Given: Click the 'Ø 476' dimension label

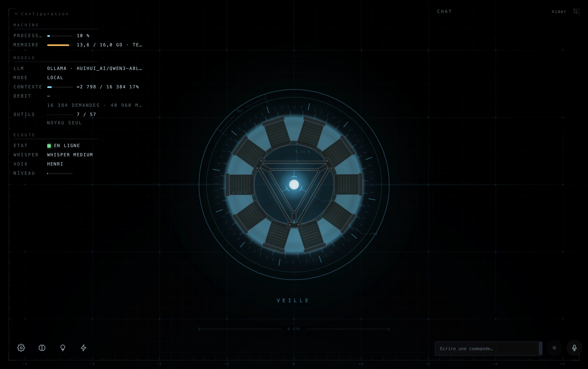Looking at the screenshot, I should [x=294, y=329].
